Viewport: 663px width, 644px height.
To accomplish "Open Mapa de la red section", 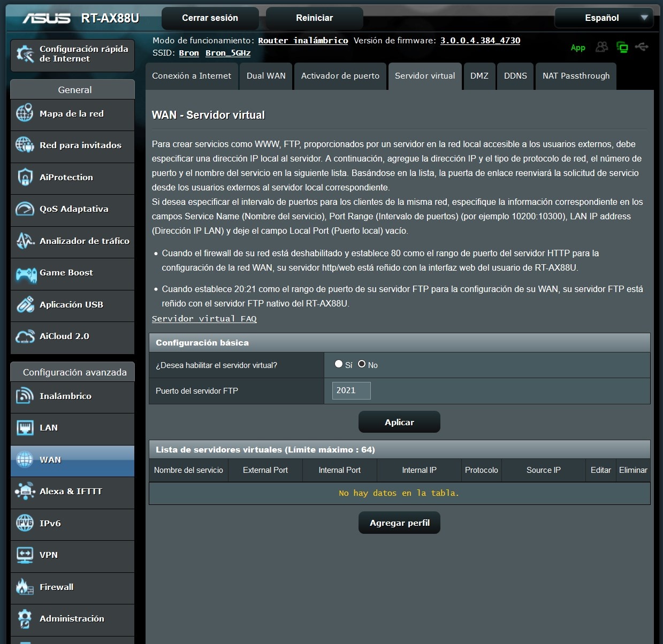I will (x=72, y=114).
